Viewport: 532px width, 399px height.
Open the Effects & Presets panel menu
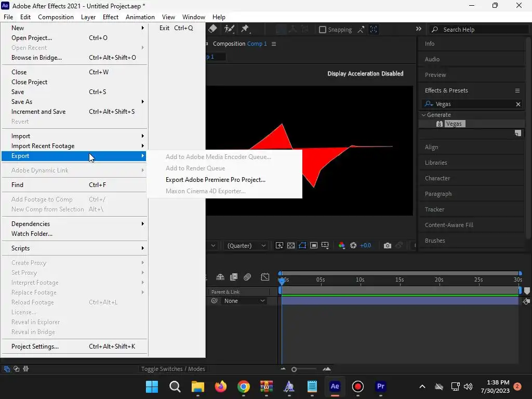pyautogui.click(x=517, y=90)
